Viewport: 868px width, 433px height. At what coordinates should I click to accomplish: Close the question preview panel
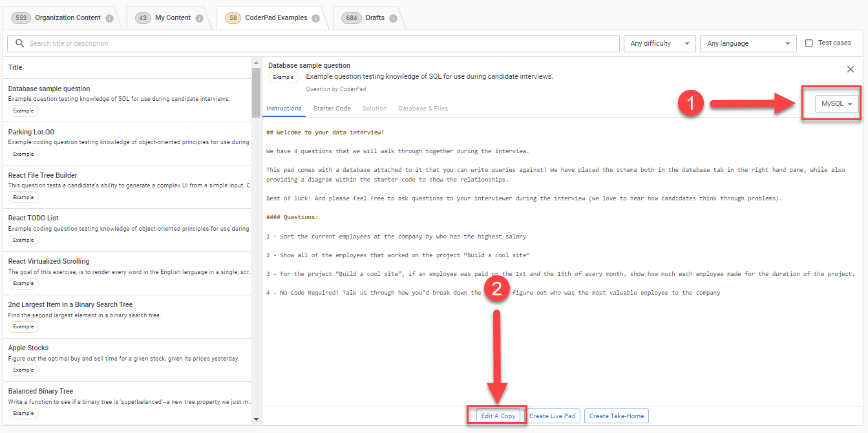coord(851,69)
